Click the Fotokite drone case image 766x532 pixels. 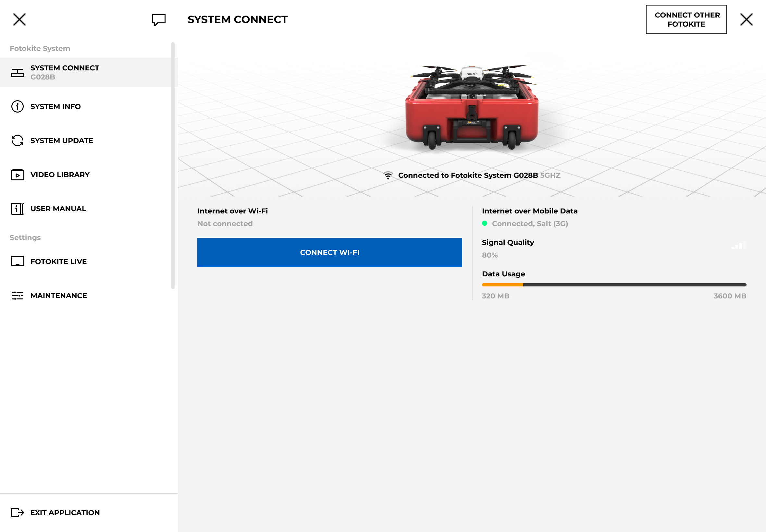472,107
